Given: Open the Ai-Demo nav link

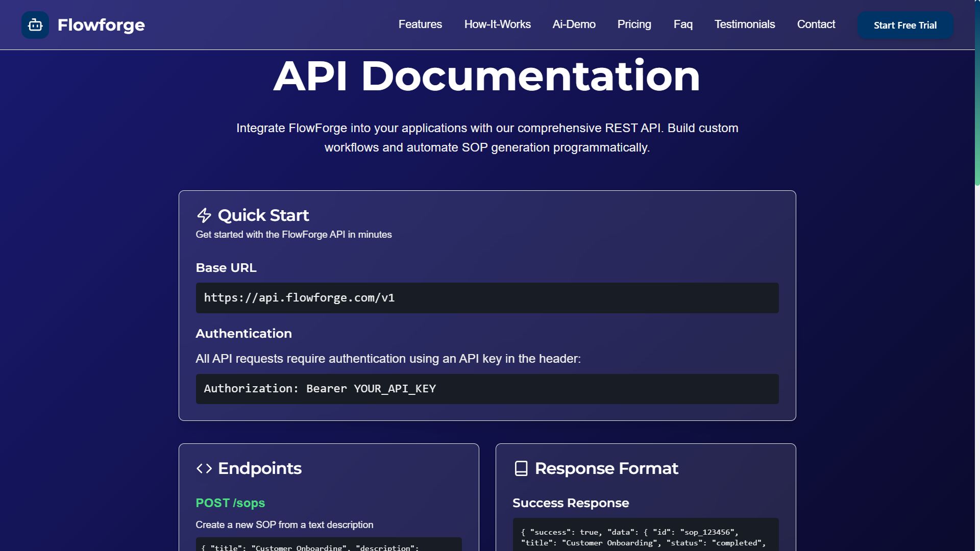Looking at the screenshot, I should pos(574,24).
